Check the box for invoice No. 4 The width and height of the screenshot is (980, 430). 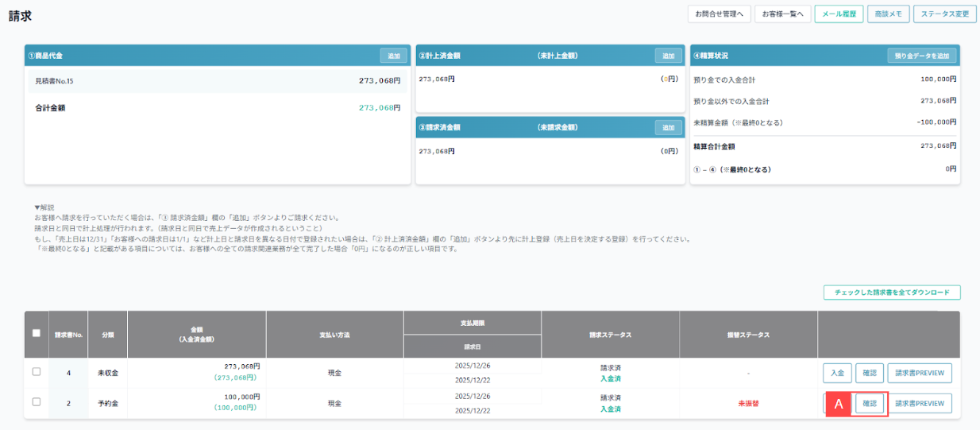tap(37, 372)
